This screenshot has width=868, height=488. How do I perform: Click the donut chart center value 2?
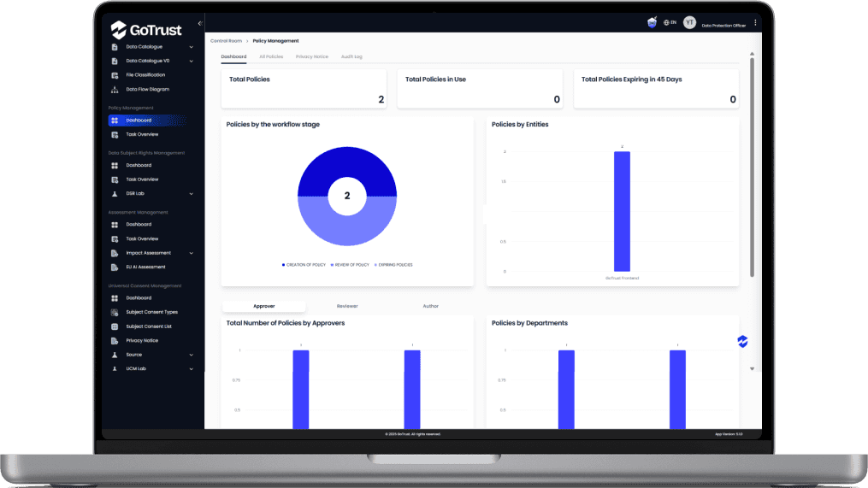(x=347, y=196)
